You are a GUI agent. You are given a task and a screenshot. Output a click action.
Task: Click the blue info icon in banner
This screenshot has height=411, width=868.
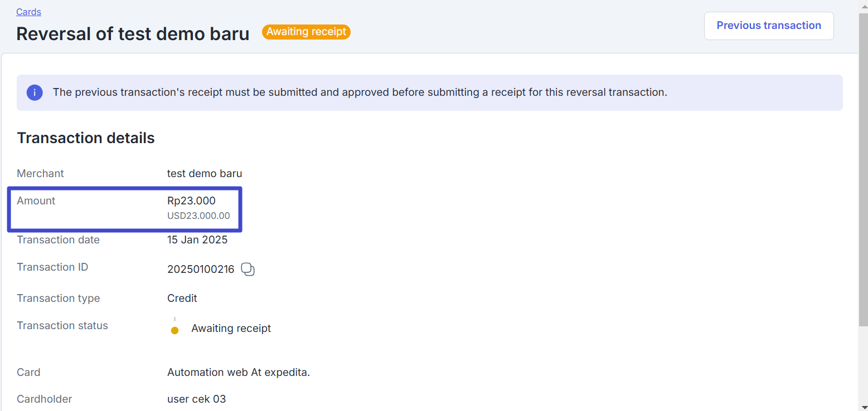tap(35, 92)
